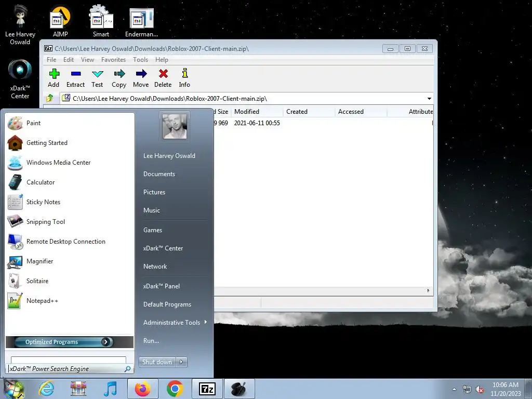Open the Favorites menu

click(114, 60)
